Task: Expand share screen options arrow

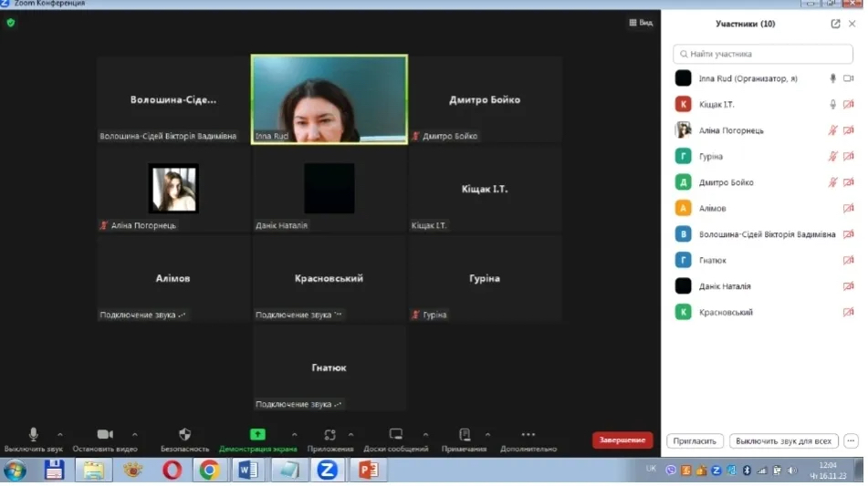Action: click(x=294, y=435)
